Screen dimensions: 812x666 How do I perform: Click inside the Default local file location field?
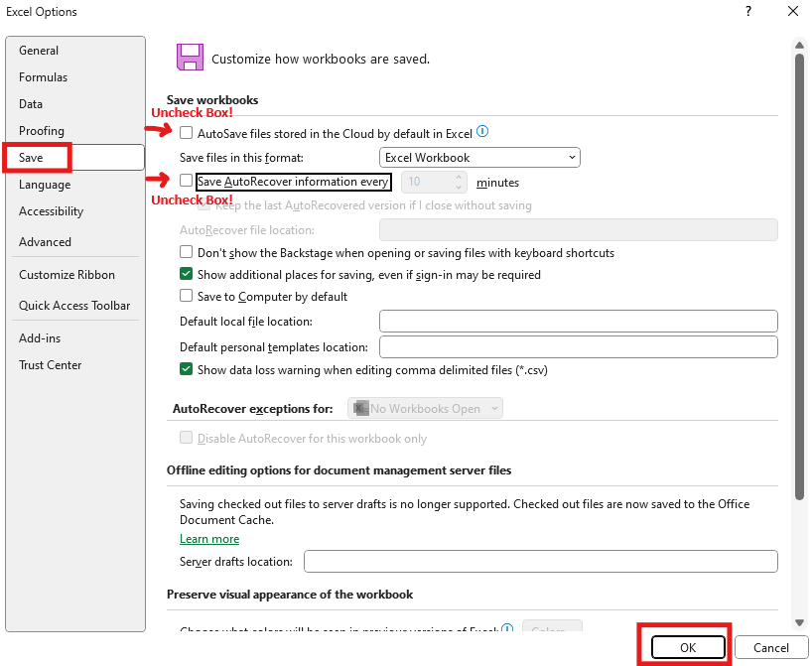coord(577,321)
